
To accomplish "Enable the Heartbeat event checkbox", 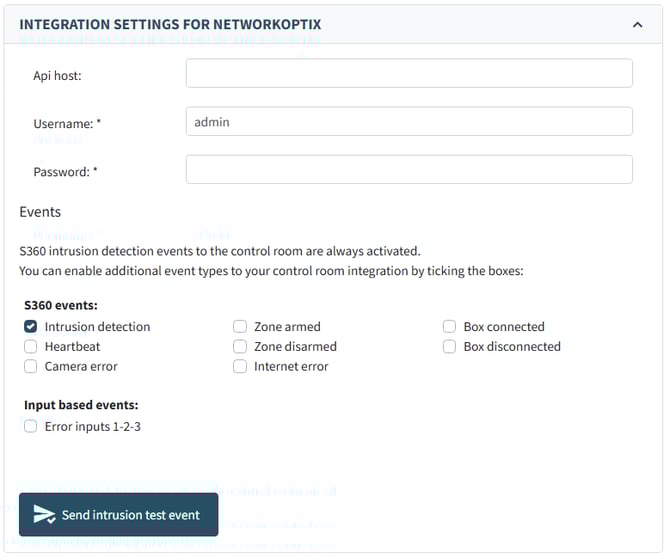I will (31, 347).
